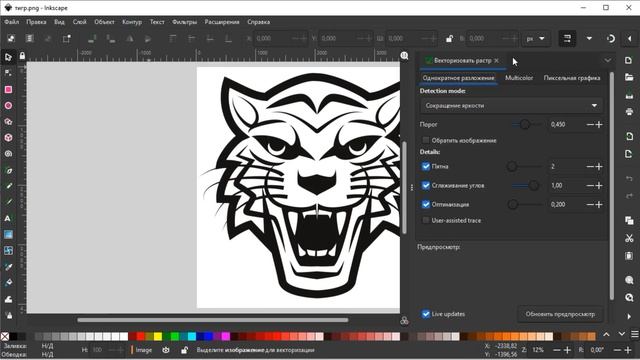Toggle layer visibility eye icon in the status bar
Image resolution: width=640 pixels, height=360 pixels.
pos(166,350)
